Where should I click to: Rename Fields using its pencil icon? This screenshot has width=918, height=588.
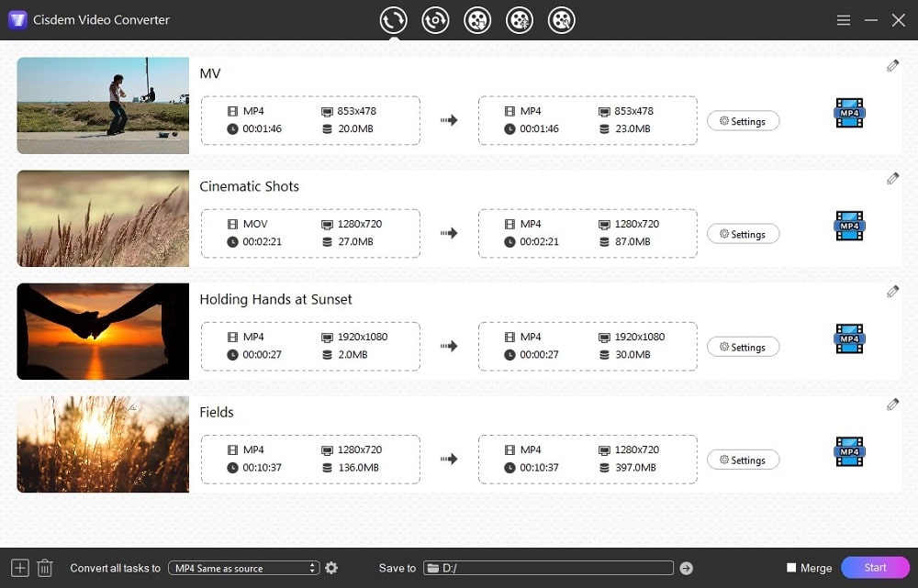coord(891,404)
